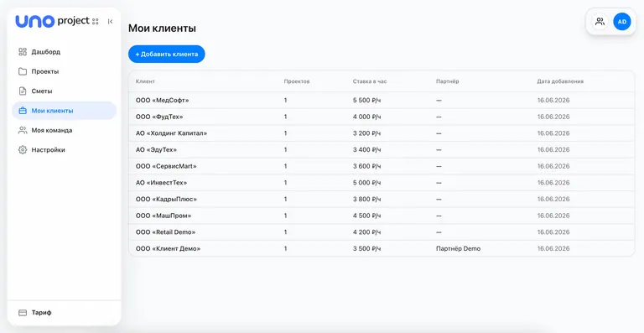Click the Мои клиенты page heading

point(162,29)
